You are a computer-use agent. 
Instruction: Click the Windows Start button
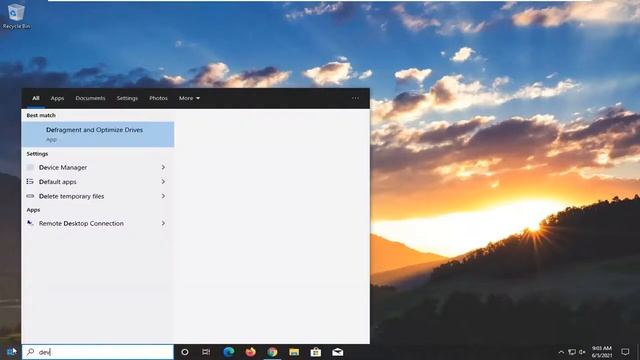pyautogui.click(x=11, y=352)
